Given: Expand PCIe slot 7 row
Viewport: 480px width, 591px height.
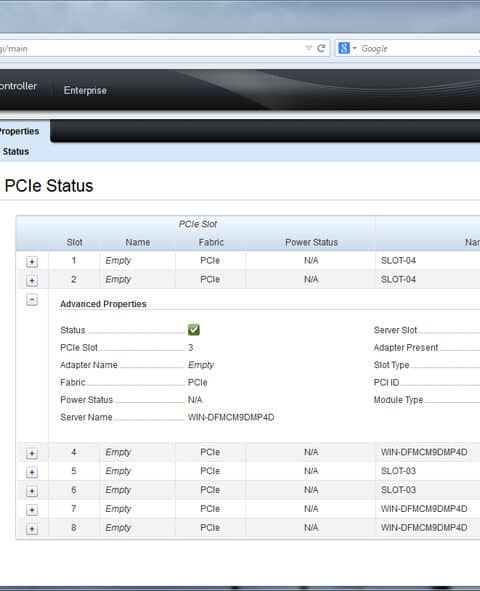Looking at the screenshot, I should click(32, 510).
